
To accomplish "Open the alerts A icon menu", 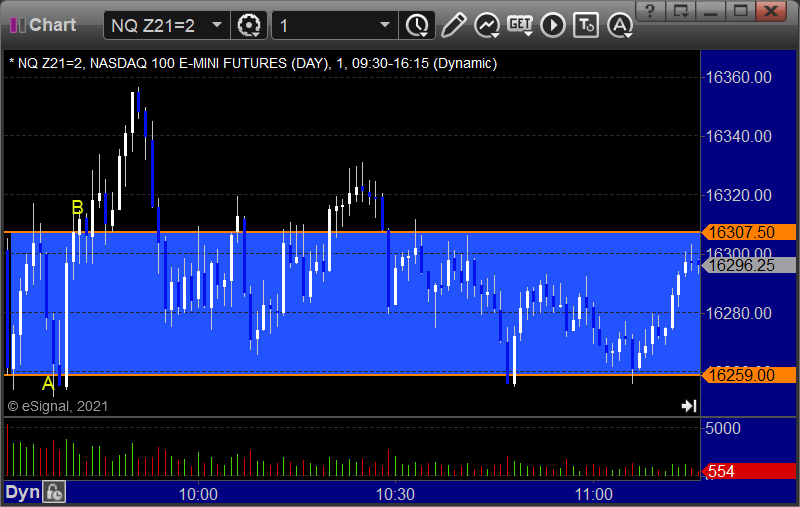I will 620,25.
